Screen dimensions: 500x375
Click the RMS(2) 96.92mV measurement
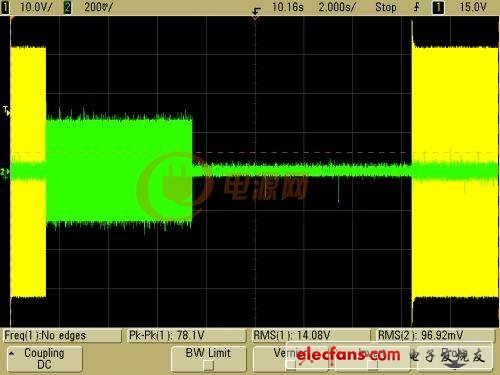coord(420,335)
